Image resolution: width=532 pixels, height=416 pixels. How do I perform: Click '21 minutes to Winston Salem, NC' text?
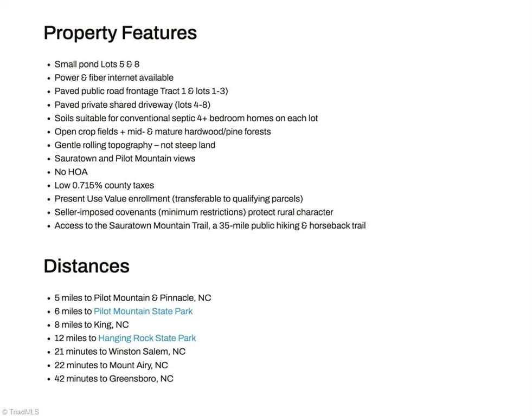pyautogui.click(x=120, y=352)
